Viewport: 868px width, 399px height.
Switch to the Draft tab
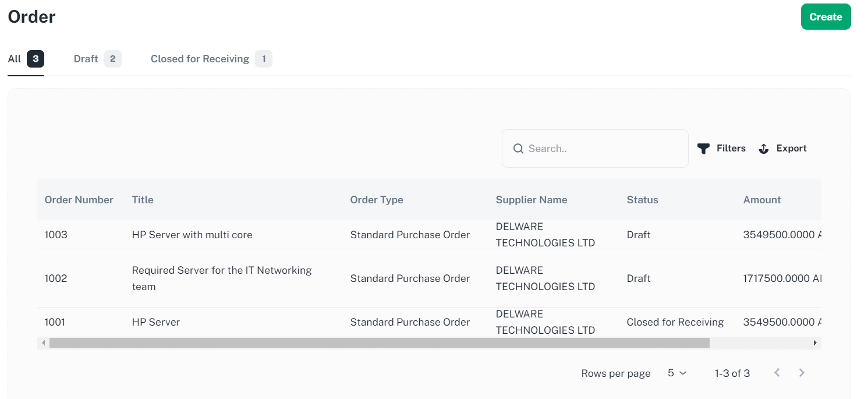click(86, 59)
